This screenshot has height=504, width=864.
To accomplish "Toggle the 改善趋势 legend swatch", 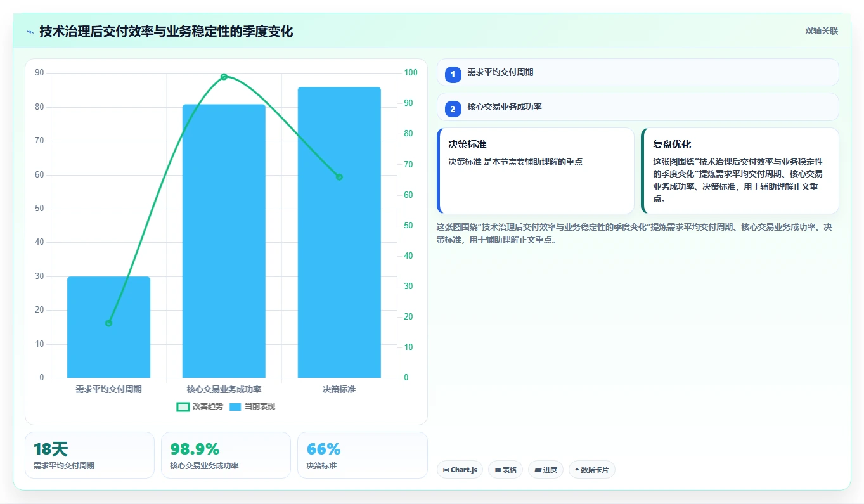I will tap(183, 406).
